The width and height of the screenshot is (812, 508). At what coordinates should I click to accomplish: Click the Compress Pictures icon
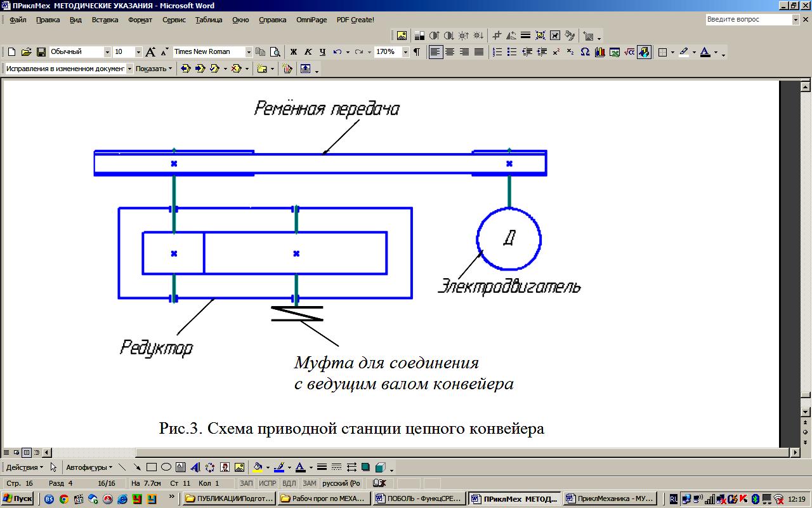coord(540,36)
